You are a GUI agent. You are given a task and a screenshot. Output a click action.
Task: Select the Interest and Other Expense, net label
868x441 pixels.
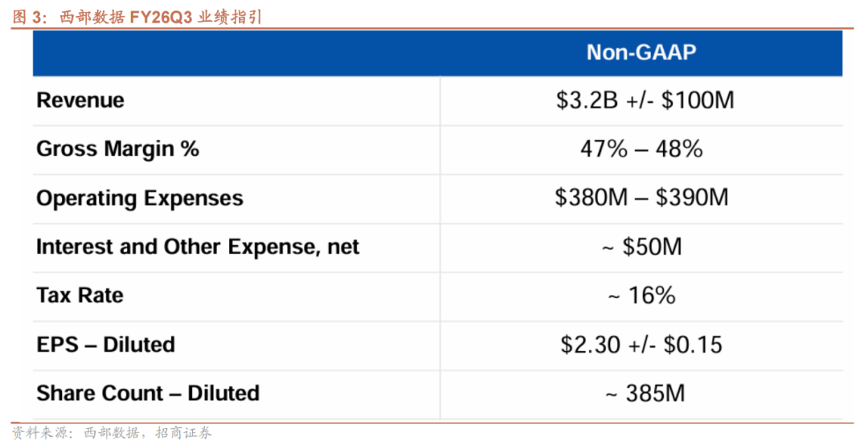(x=198, y=247)
